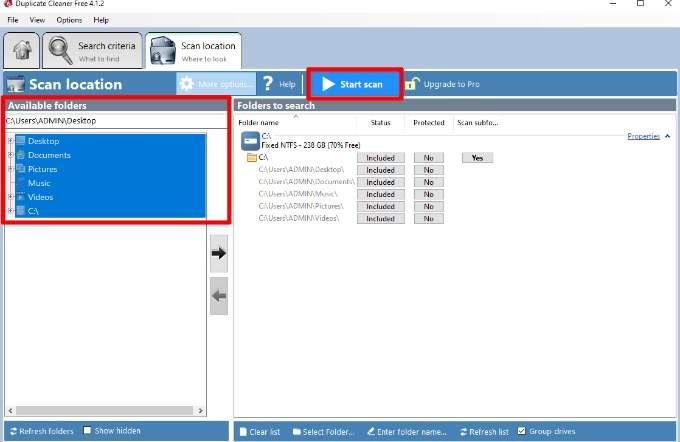The width and height of the screenshot is (680, 442).
Task: Switch to the Scan location tab
Action: click(x=193, y=50)
